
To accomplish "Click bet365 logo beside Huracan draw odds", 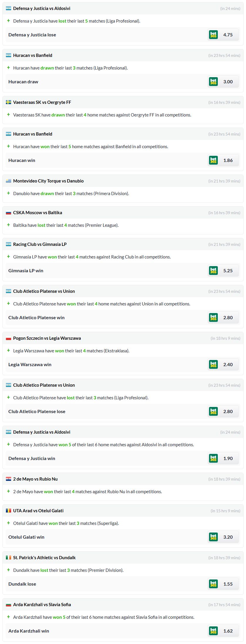I will pyautogui.click(x=213, y=82).
